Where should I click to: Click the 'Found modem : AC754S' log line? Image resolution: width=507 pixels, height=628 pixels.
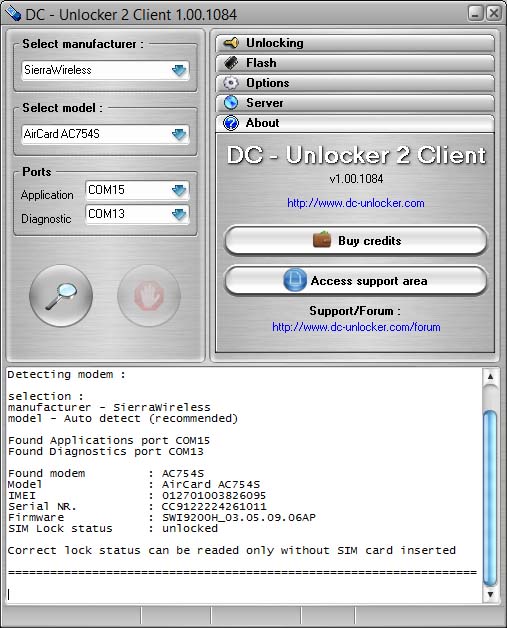(x=106, y=473)
